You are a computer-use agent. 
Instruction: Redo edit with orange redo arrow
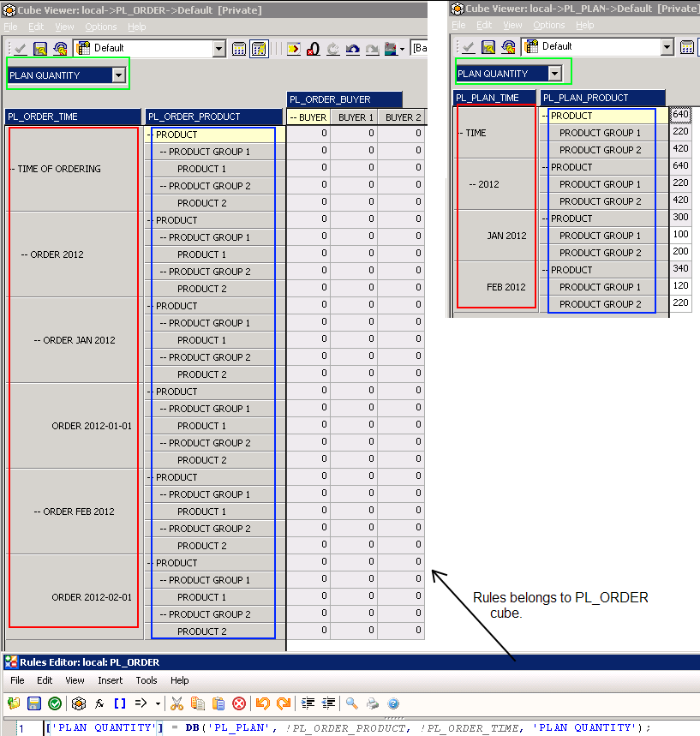[x=284, y=703]
